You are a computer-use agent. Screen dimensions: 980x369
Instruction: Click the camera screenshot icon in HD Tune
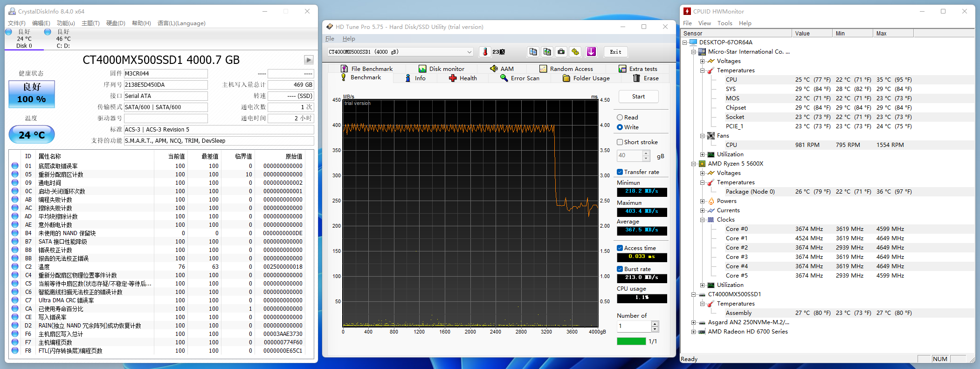(561, 52)
